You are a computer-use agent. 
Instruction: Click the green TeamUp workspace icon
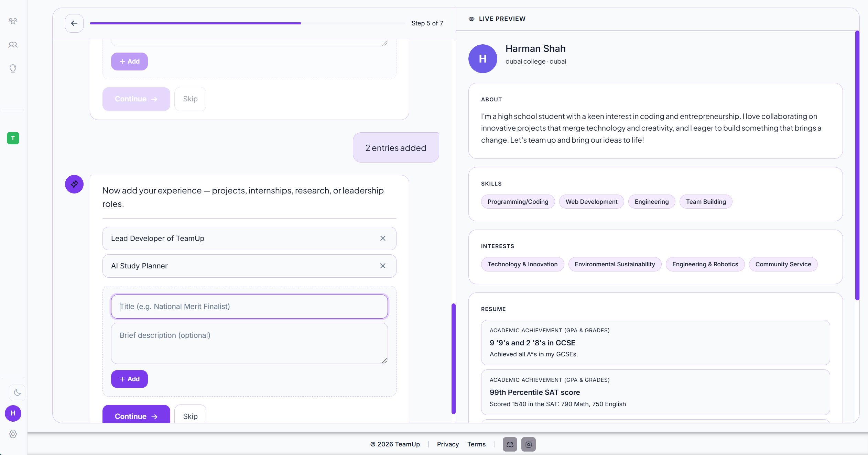pos(13,138)
